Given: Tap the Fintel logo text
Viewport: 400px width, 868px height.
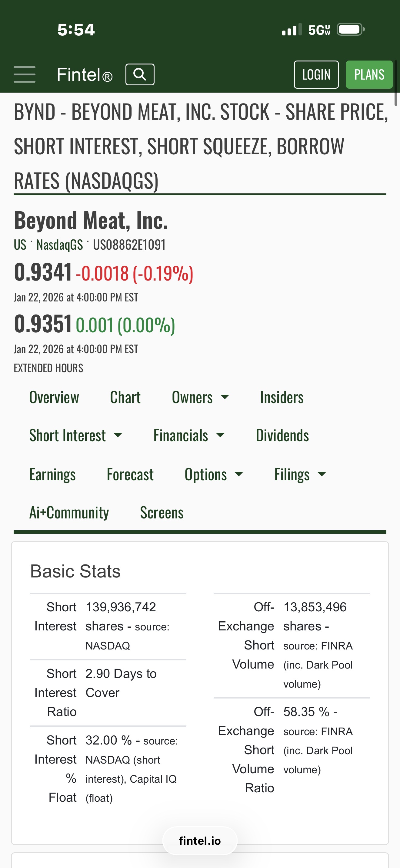Looking at the screenshot, I should point(85,74).
